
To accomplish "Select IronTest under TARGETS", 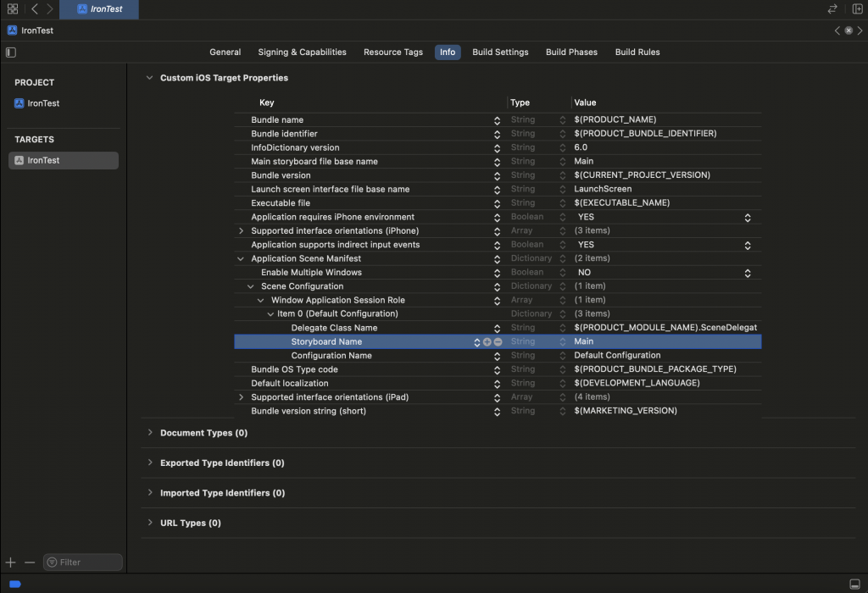I will 63,160.
